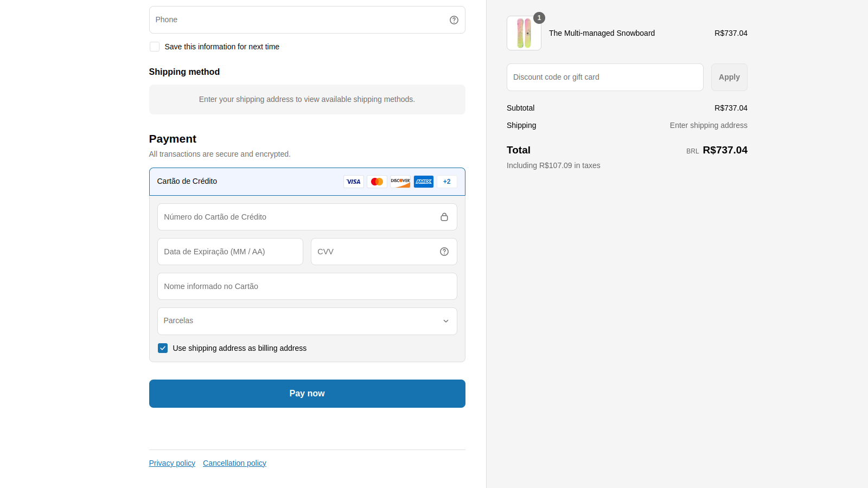Open the Privacy policy link
The width and height of the screenshot is (868, 488).
(172, 463)
